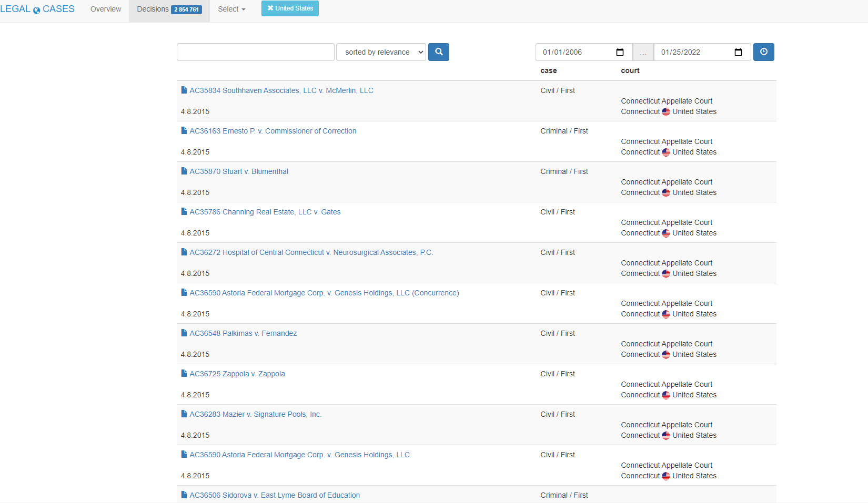The width and height of the screenshot is (868, 503).
Task: Open the sorted by relevance dropdown
Action: coord(381,52)
